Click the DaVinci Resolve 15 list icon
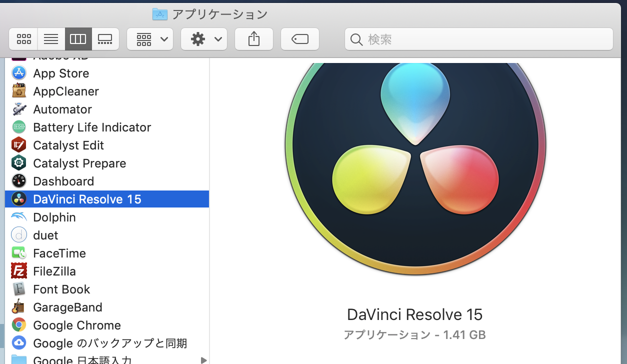This screenshot has width=627, height=364. [x=19, y=199]
